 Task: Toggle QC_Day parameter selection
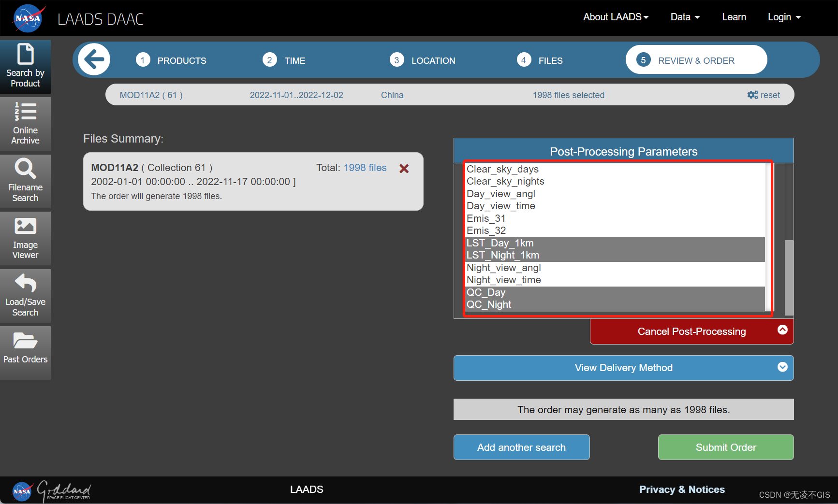coord(615,292)
